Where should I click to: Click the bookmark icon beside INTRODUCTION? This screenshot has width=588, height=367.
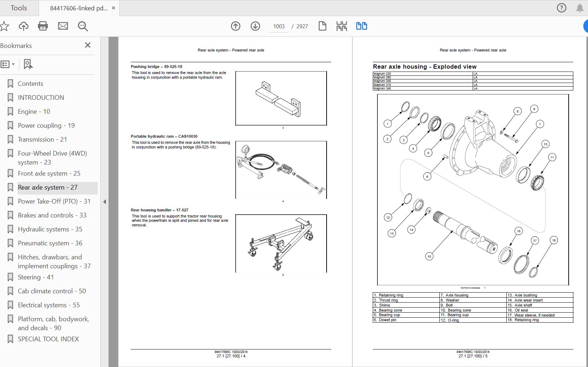[10, 98]
